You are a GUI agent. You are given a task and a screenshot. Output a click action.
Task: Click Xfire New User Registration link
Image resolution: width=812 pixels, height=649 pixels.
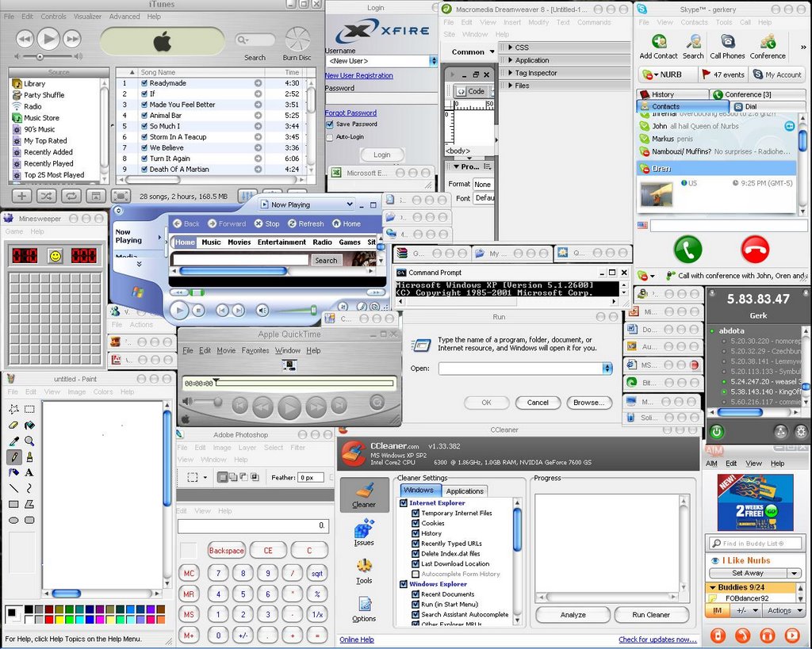point(359,75)
